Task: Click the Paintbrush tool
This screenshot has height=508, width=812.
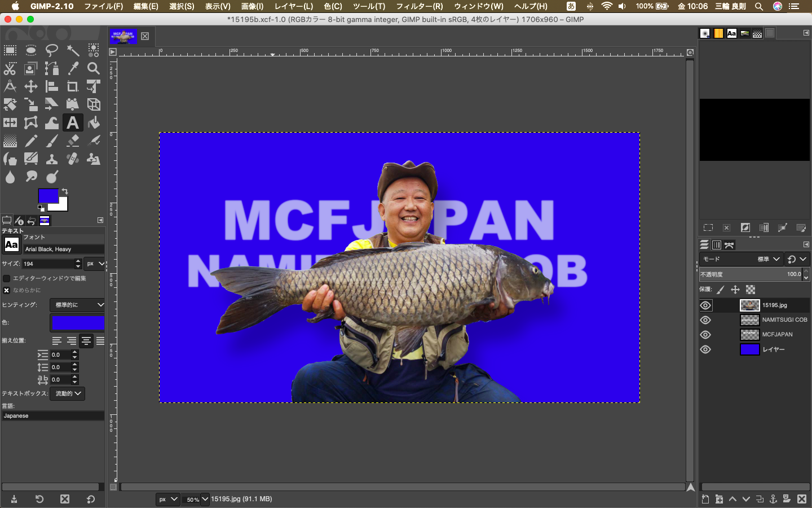Action: point(52,141)
